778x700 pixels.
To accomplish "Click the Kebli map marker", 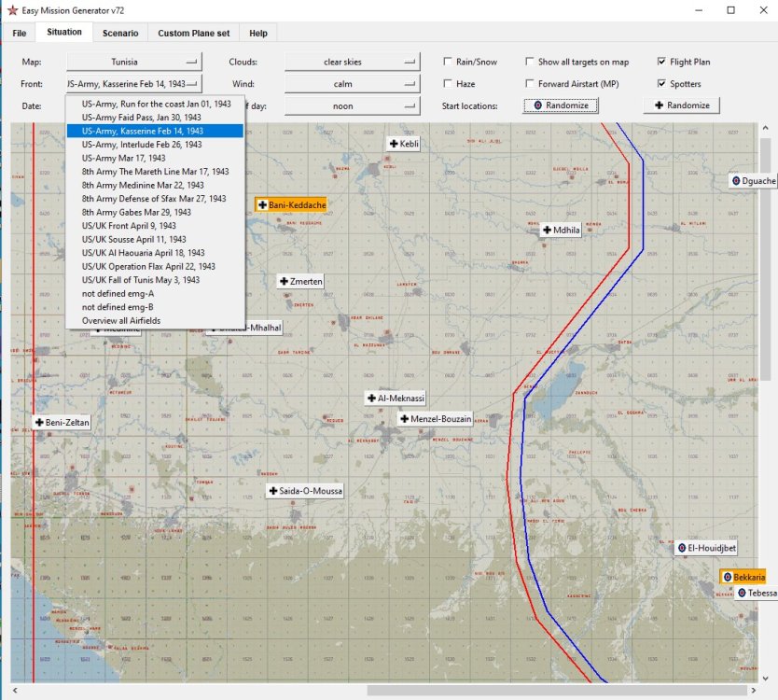I will (403, 144).
